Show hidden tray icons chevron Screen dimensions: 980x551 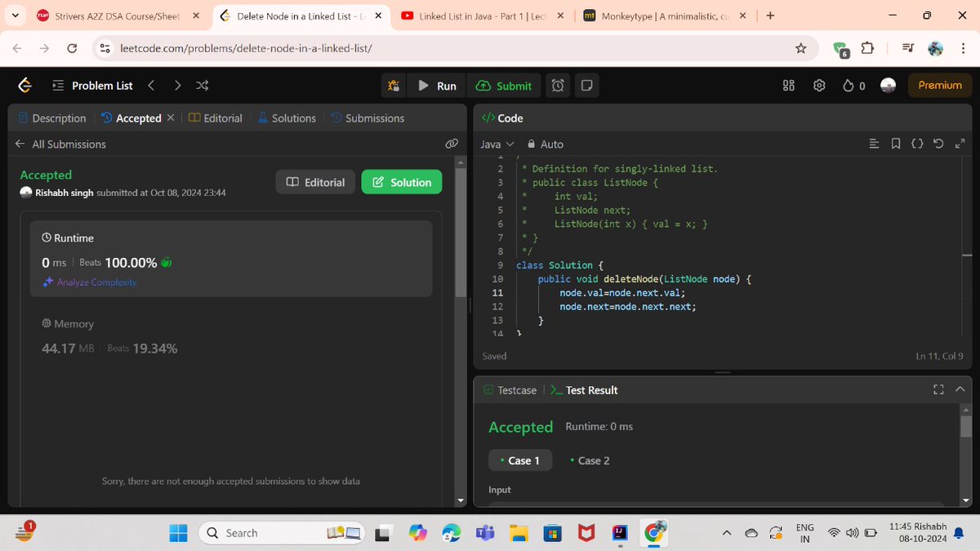click(726, 533)
